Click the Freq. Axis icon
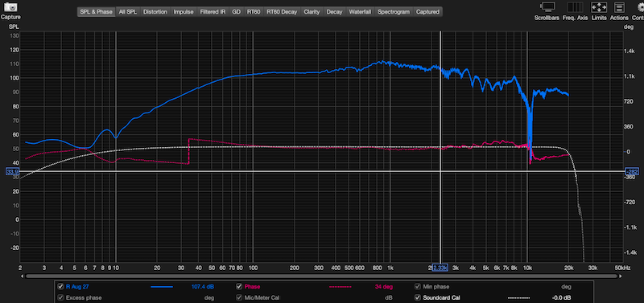The width and height of the screenshot is (644, 303). [575, 7]
